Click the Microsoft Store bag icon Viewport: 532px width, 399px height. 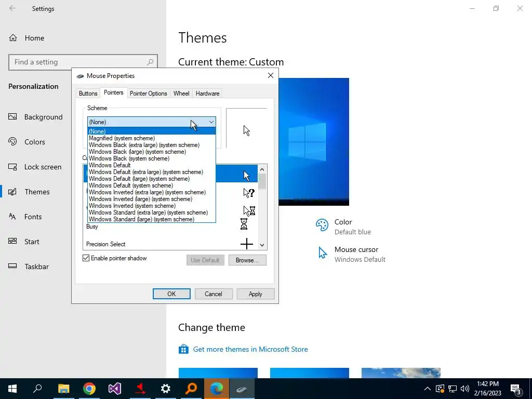[x=183, y=349]
